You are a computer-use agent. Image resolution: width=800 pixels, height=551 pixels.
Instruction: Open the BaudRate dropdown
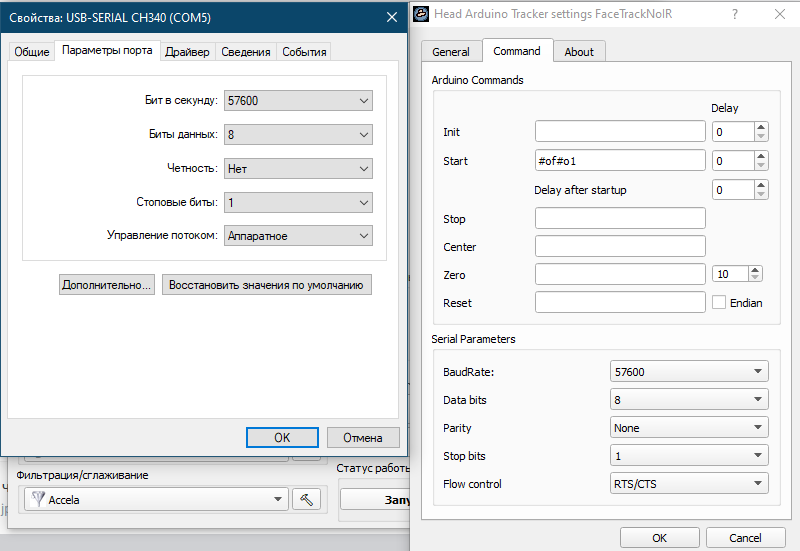coord(689,372)
